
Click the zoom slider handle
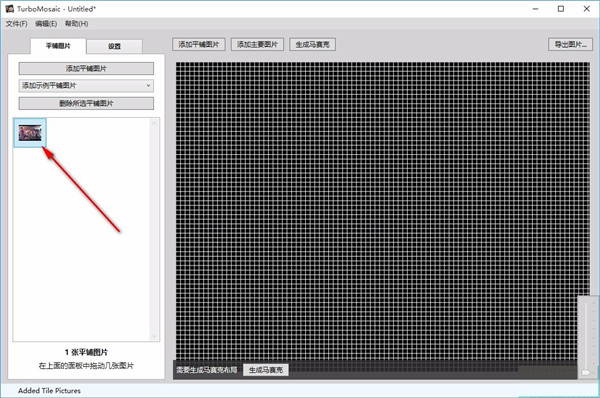586,372
